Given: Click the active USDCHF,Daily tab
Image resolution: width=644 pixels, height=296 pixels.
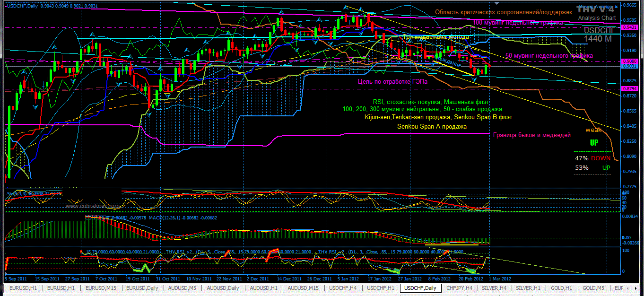Looking at the screenshot, I should 421,287.
